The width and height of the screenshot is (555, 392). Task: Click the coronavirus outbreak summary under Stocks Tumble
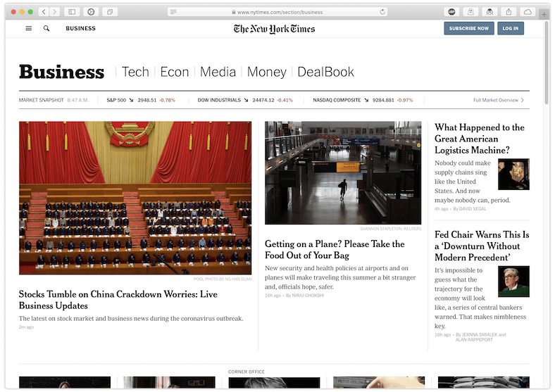click(x=131, y=318)
